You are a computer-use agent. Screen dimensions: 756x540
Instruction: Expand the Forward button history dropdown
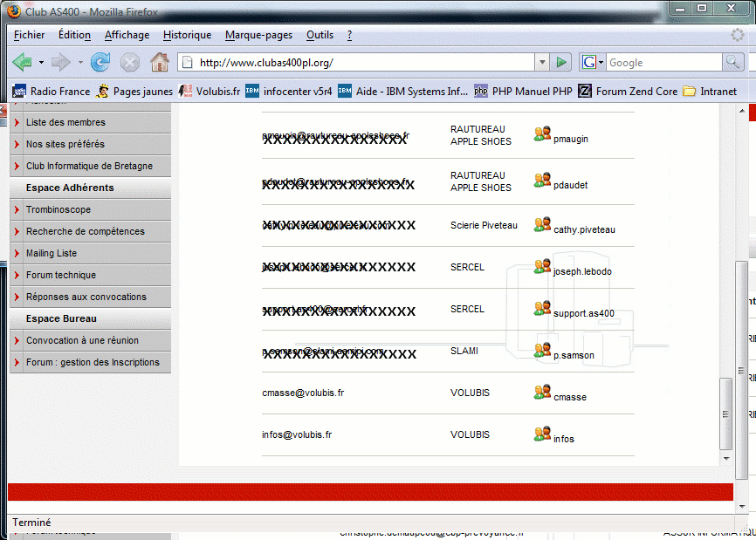click(80, 62)
